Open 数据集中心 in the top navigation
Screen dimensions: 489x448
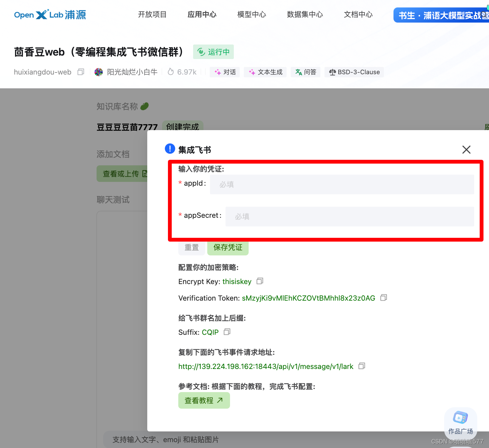305,14
